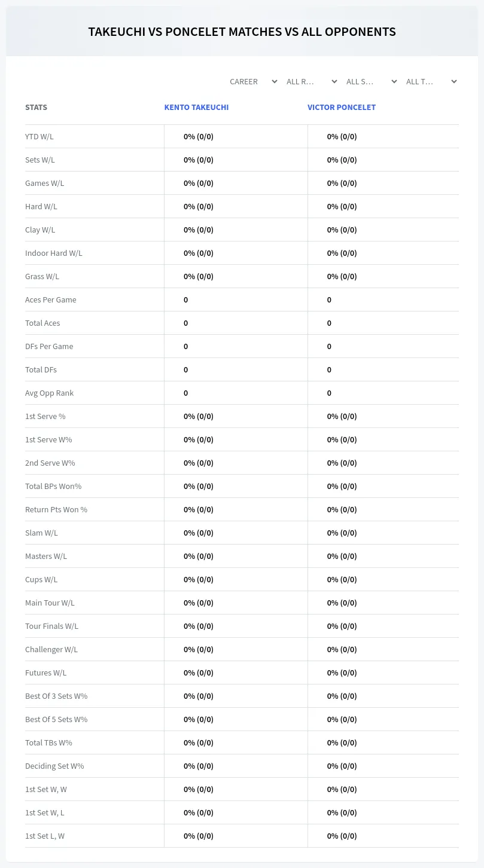This screenshot has height=868, width=484.
Task: Open the ALL S... filter dropdown
Action: pyautogui.click(x=372, y=81)
